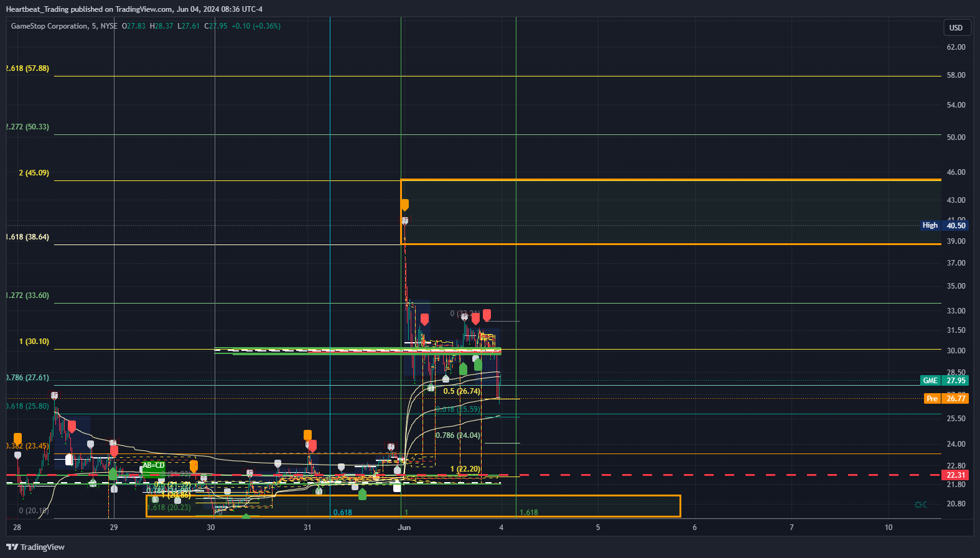Click the 0.786 (27.61) retracement label

[27, 378]
